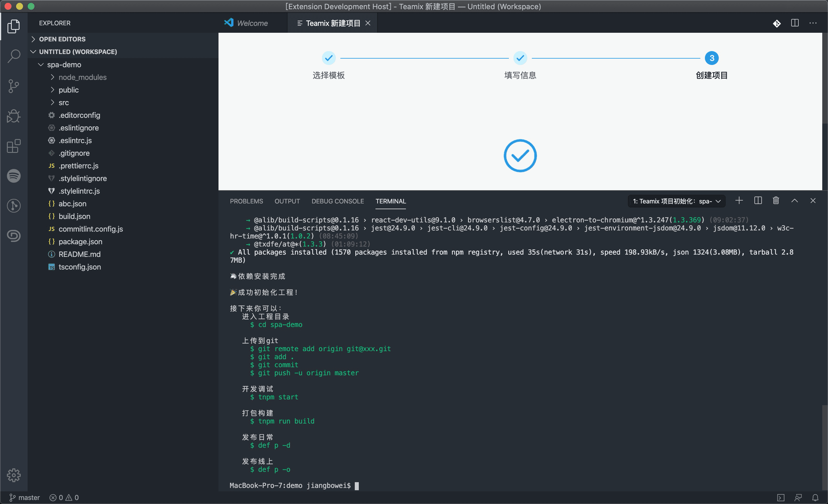Select the TERMINAL panel tab

(390, 201)
